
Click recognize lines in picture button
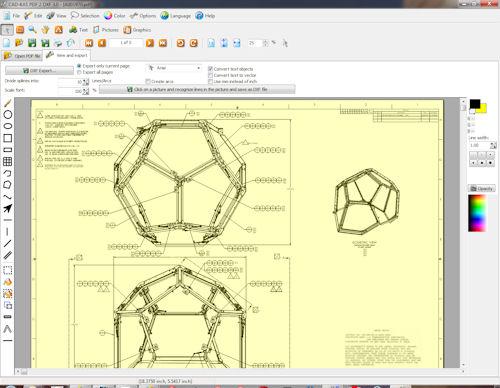pos(197,89)
